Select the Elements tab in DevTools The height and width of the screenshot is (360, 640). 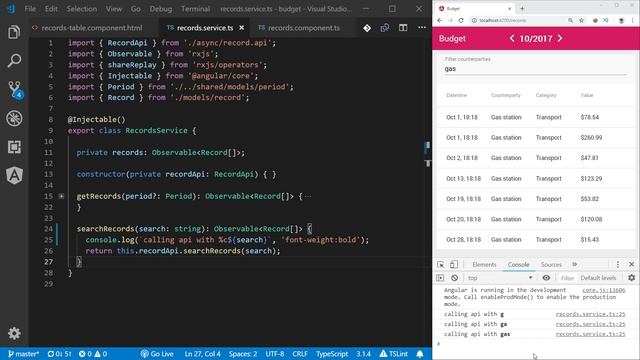coord(484,264)
